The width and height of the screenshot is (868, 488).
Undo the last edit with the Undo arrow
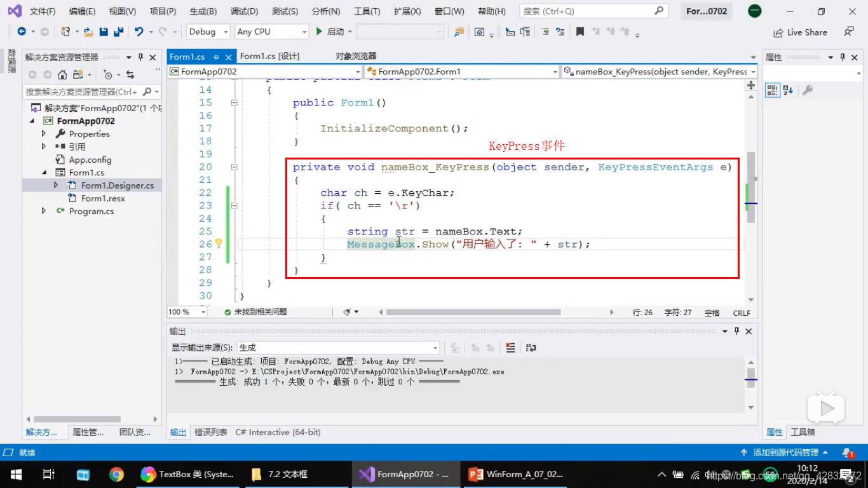pos(139,32)
